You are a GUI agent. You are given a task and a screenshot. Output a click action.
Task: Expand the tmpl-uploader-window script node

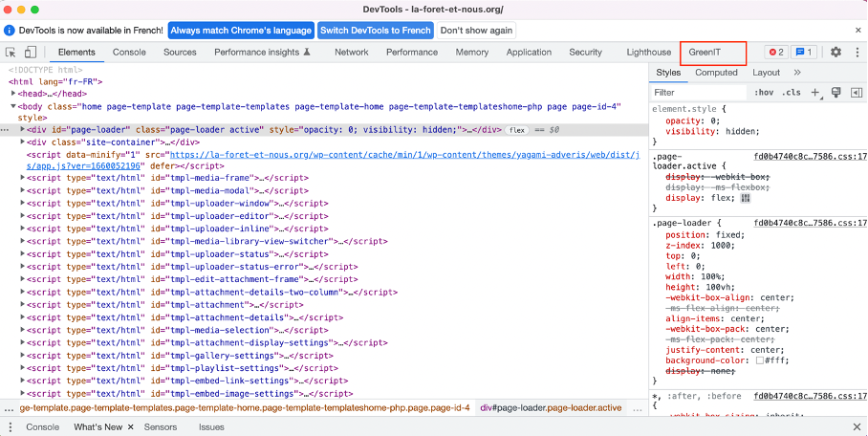(23, 204)
